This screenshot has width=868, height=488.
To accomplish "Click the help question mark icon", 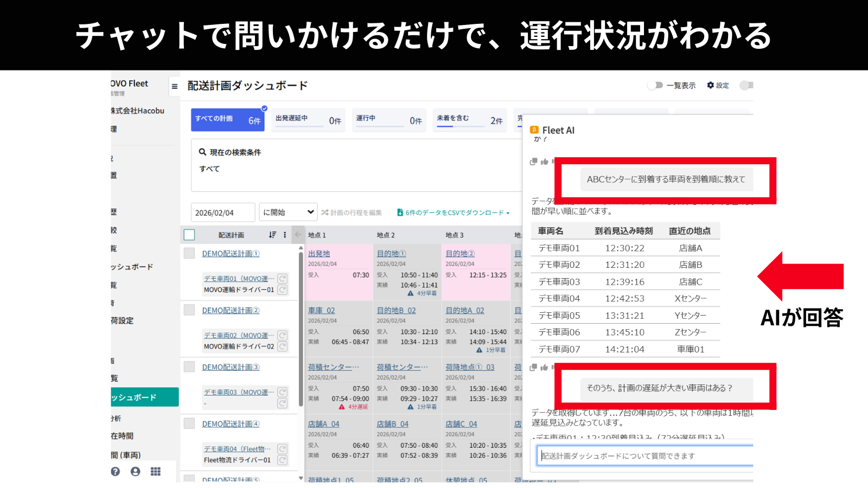I will tap(115, 471).
